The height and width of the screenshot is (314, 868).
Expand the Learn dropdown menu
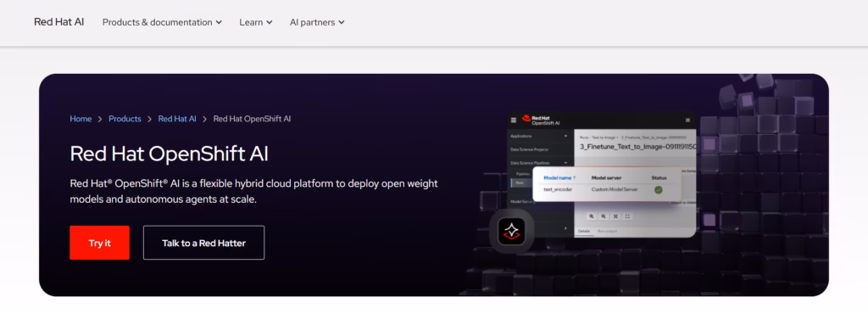point(256,22)
